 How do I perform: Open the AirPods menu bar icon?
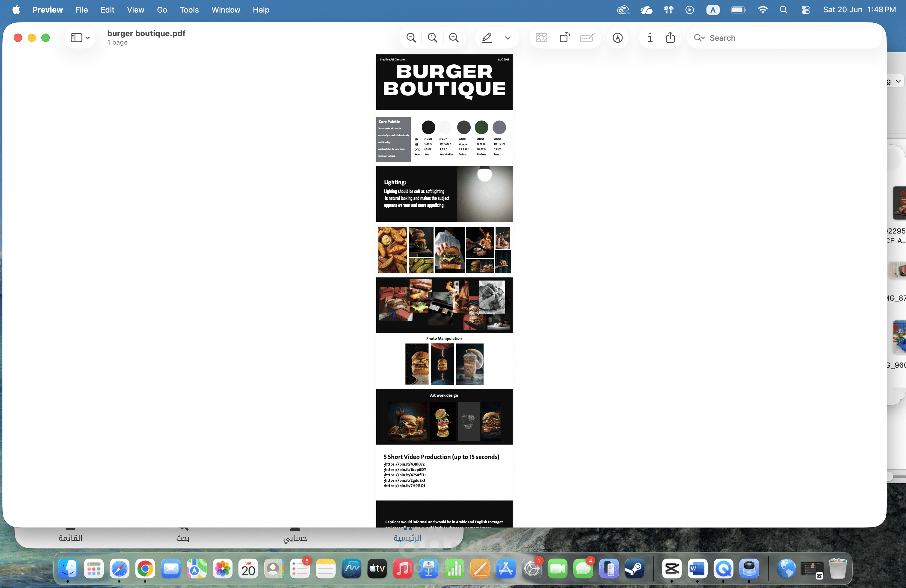click(668, 10)
